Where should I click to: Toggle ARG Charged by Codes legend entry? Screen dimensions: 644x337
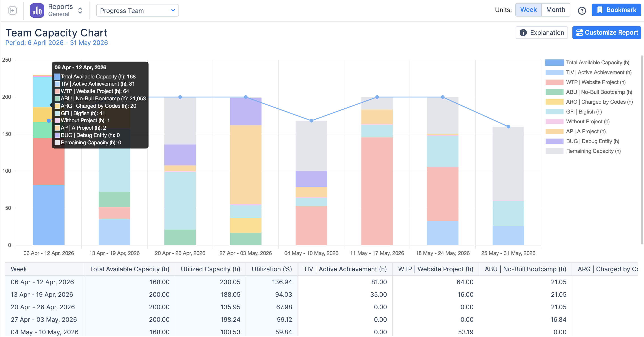pyautogui.click(x=589, y=102)
